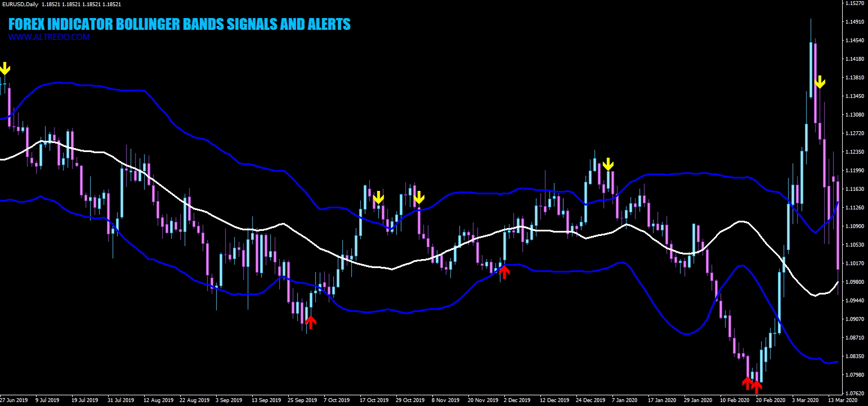Click the yellow arrow on the March 2020 spike
The image size is (868, 406).
tap(820, 81)
